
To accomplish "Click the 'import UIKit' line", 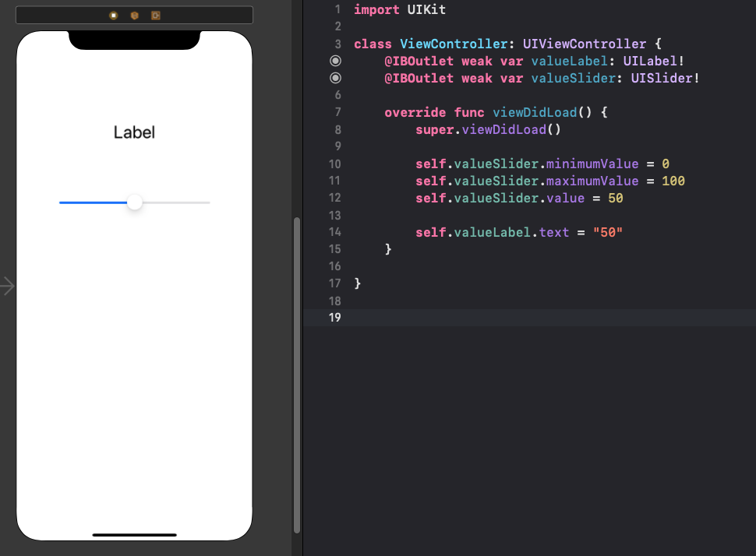I will (400, 9).
